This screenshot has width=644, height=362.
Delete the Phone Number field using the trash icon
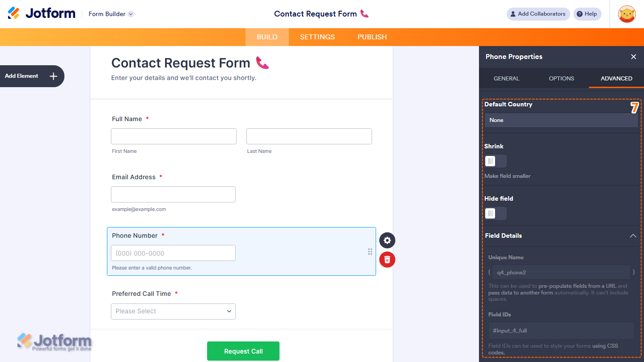(x=387, y=260)
